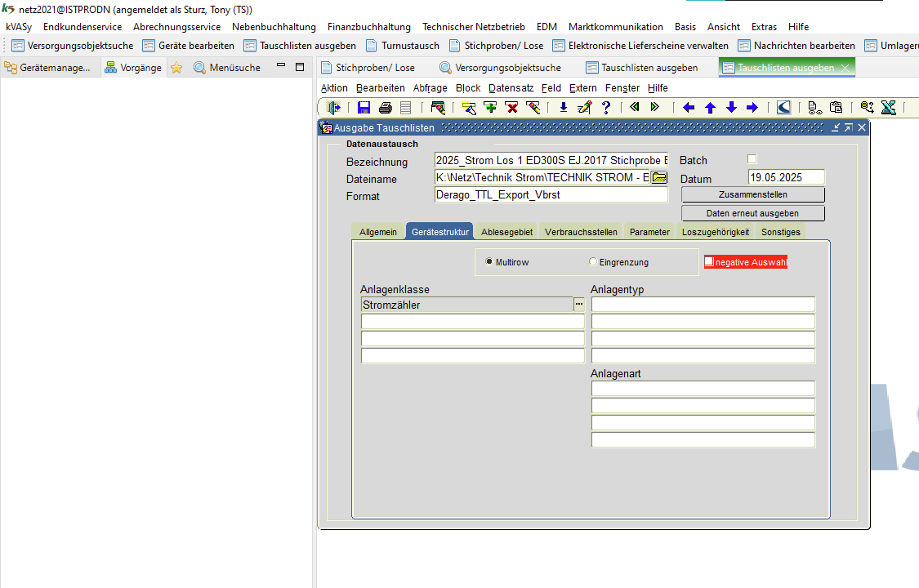
Task: Select the Eingrenzung radio button
Action: coord(593,262)
